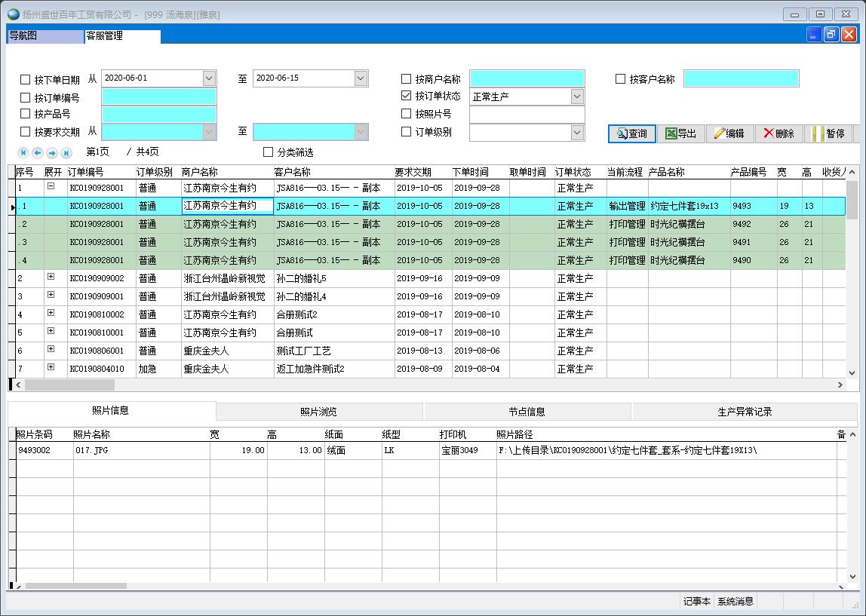Screen dimensions: 866x616
Task: Collapse the expanded order KC0190928001
Action: 51,186
